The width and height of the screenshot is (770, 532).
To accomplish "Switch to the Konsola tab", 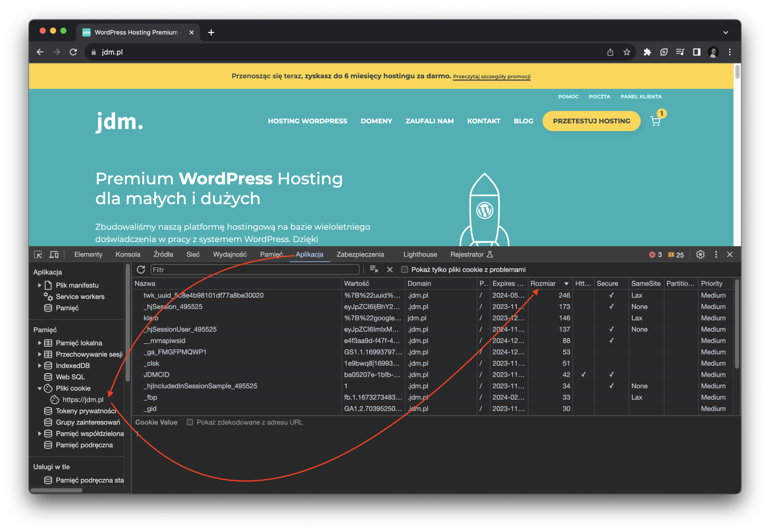I will coord(128,255).
